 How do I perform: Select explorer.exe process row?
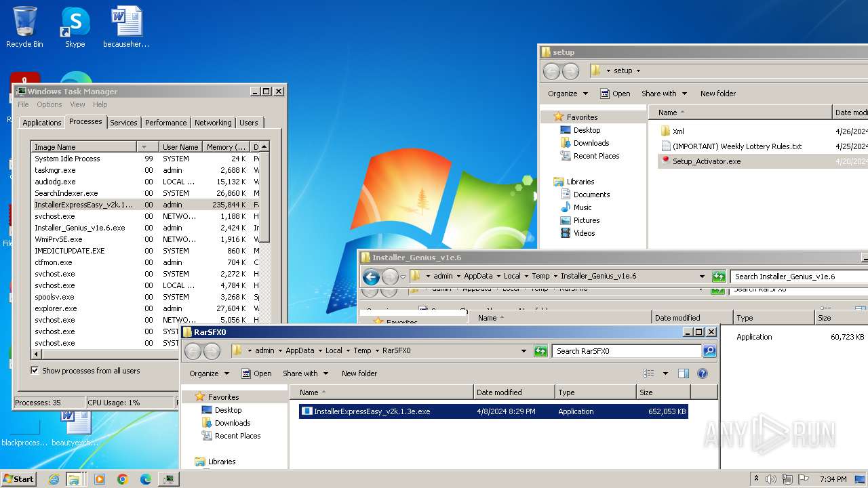[145, 308]
